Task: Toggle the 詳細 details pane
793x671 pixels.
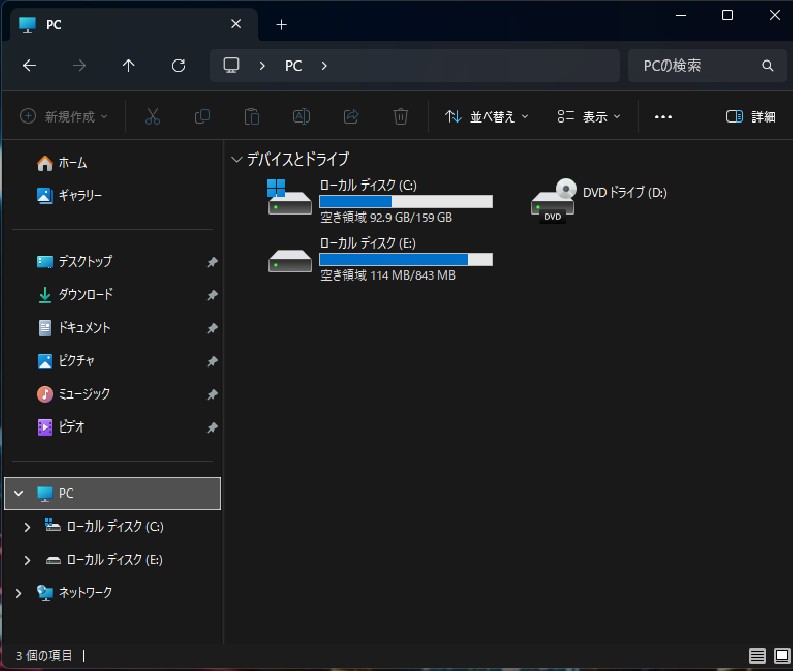Action: (x=751, y=117)
